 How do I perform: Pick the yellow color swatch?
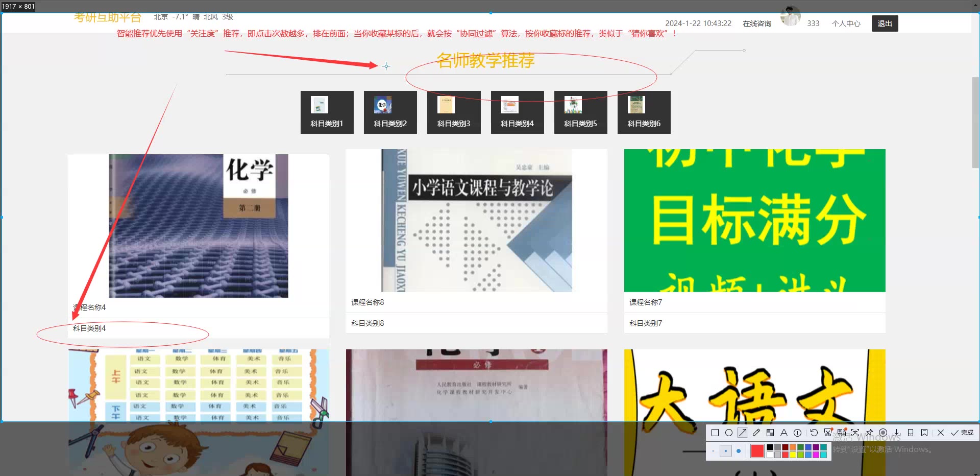coord(793,455)
